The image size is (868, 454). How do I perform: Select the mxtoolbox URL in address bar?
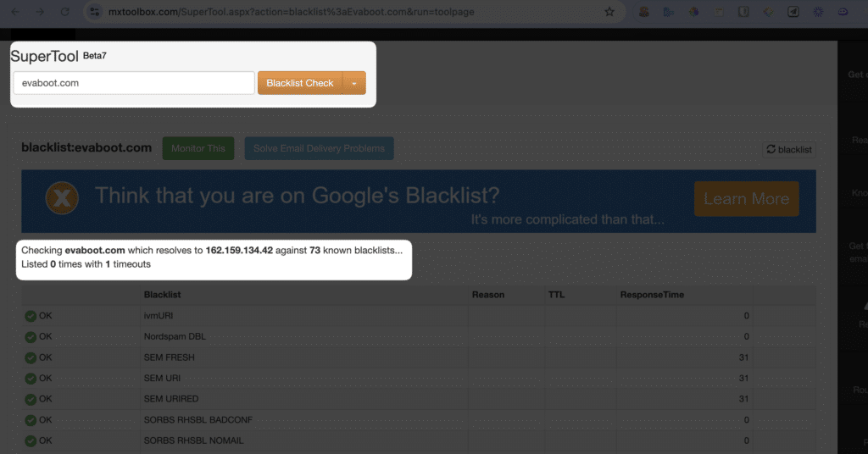point(292,12)
